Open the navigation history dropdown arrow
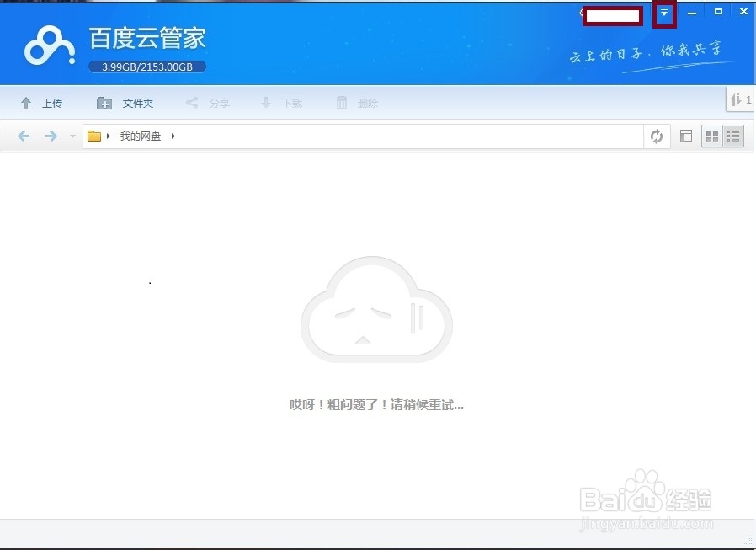Image resolution: width=756 pixels, height=550 pixels. coord(72,136)
